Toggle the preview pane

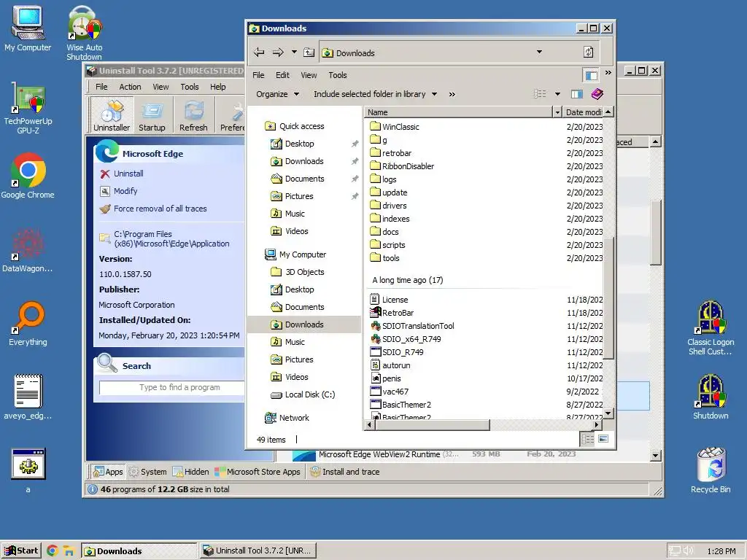(x=577, y=94)
